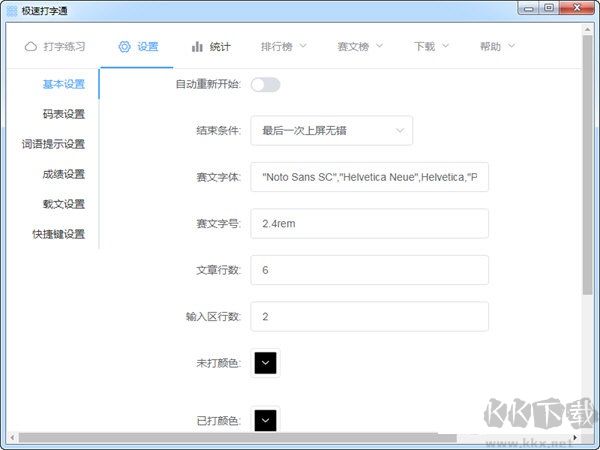Image resolution: width=600 pixels, height=450 pixels.
Task: Click the cloud icon beside 打字练习
Action: 31,46
